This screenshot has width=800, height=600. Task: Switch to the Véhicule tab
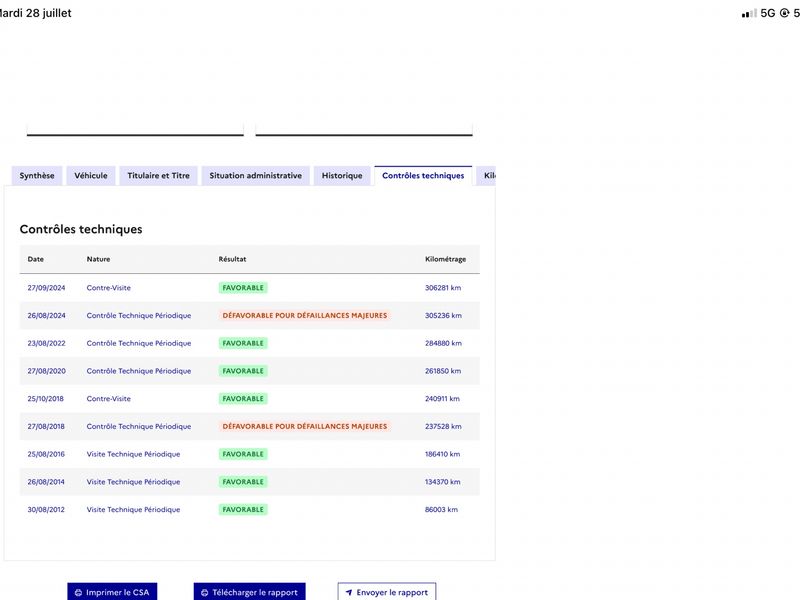pyautogui.click(x=91, y=176)
